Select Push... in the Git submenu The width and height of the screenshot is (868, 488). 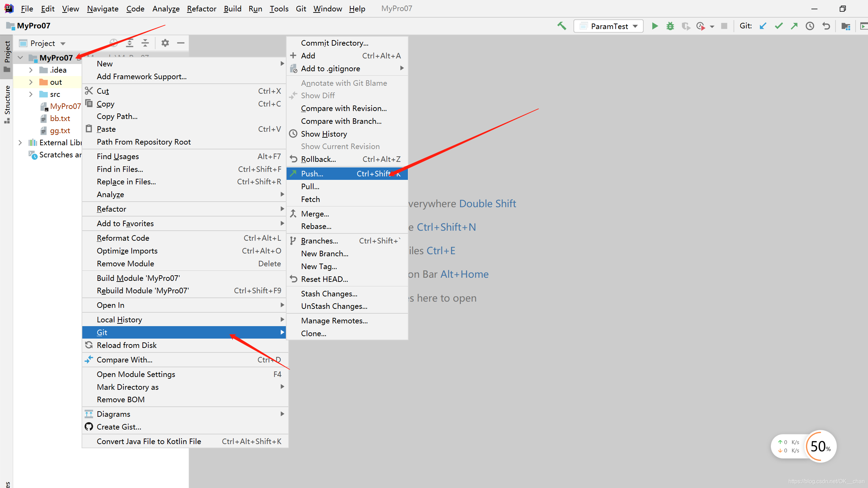point(347,174)
